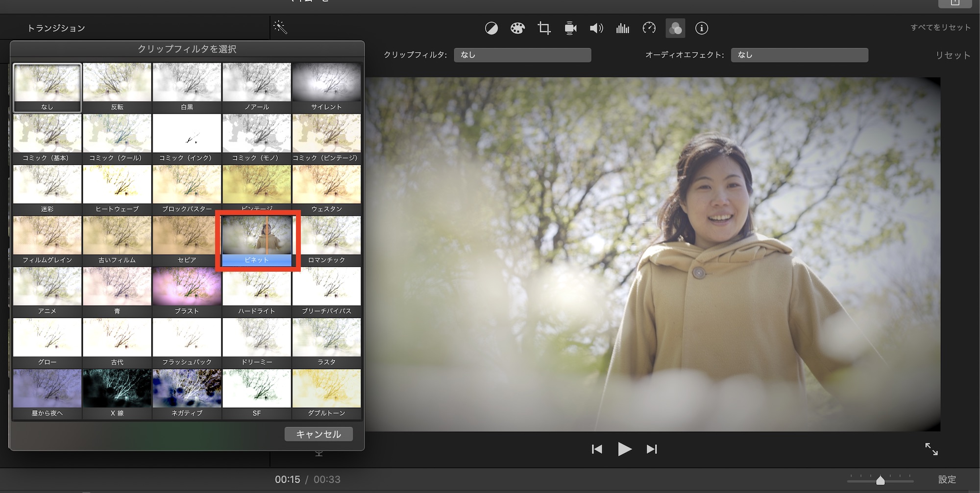This screenshot has height=493, width=980.
Task: Adjust the timeline zoom slider
Action: [880, 480]
